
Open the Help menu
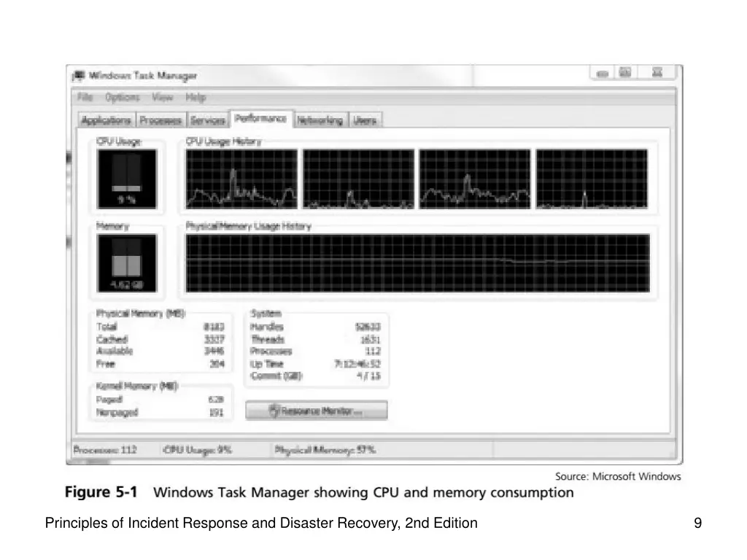tap(196, 97)
